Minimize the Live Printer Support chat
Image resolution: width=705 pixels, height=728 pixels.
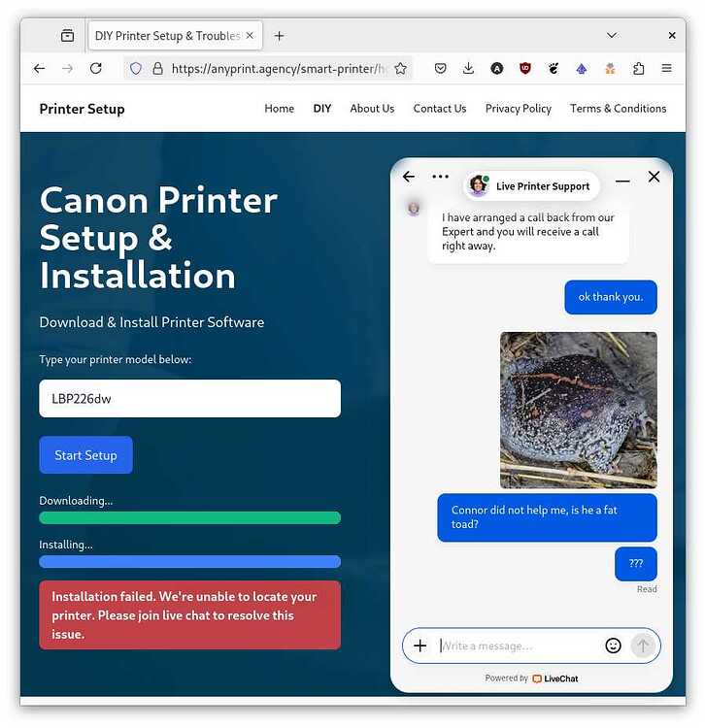(x=622, y=182)
